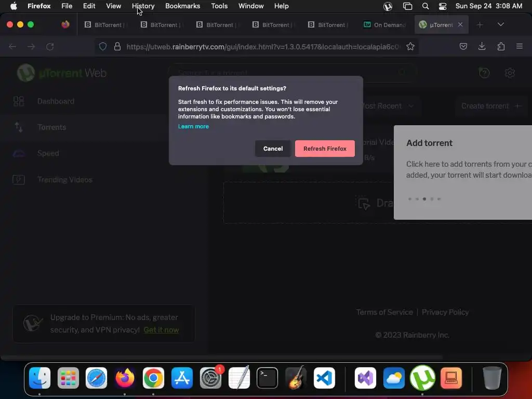Open the File menu

(67, 6)
